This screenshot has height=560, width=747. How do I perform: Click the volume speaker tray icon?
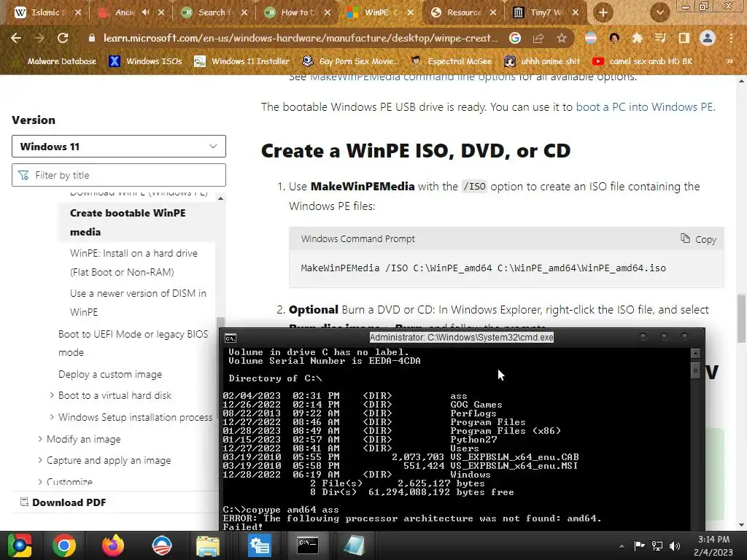click(675, 546)
